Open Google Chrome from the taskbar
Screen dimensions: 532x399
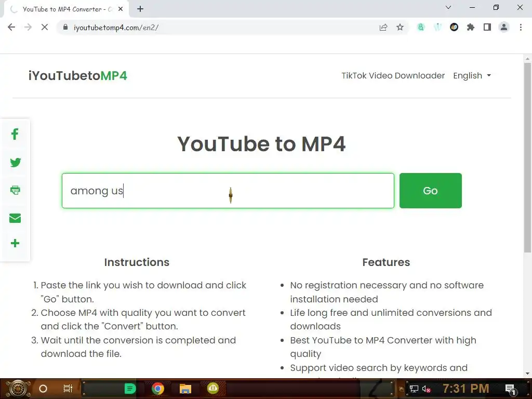click(158, 389)
